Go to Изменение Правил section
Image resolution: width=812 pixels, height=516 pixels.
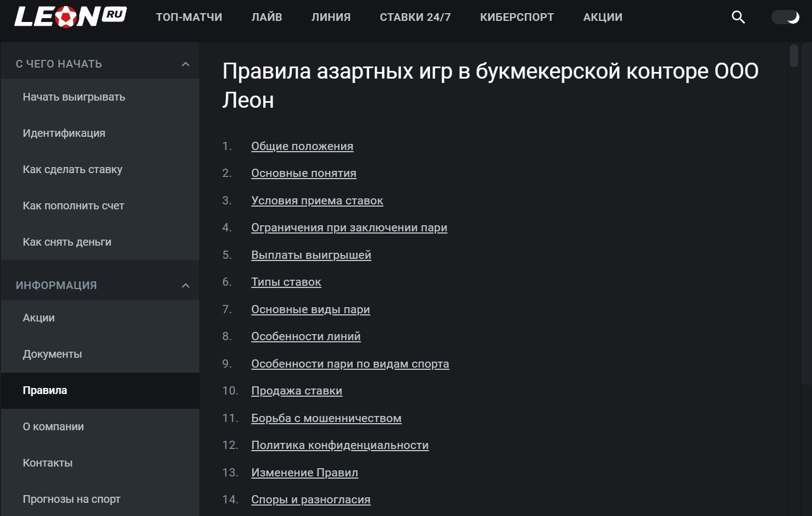click(x=304, y=473)
